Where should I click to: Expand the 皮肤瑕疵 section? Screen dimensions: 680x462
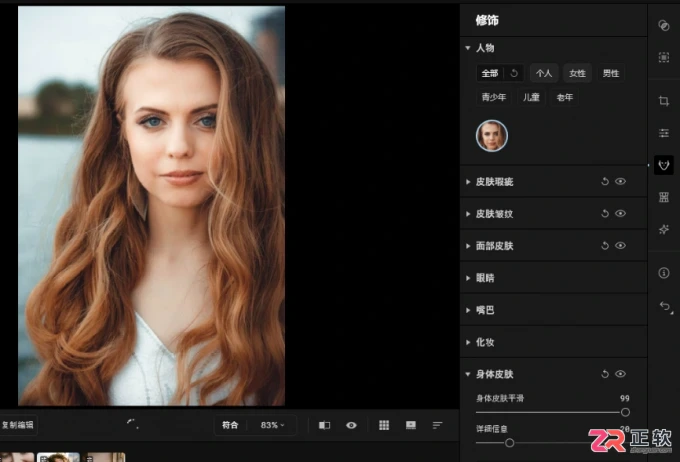click(468, 182)
